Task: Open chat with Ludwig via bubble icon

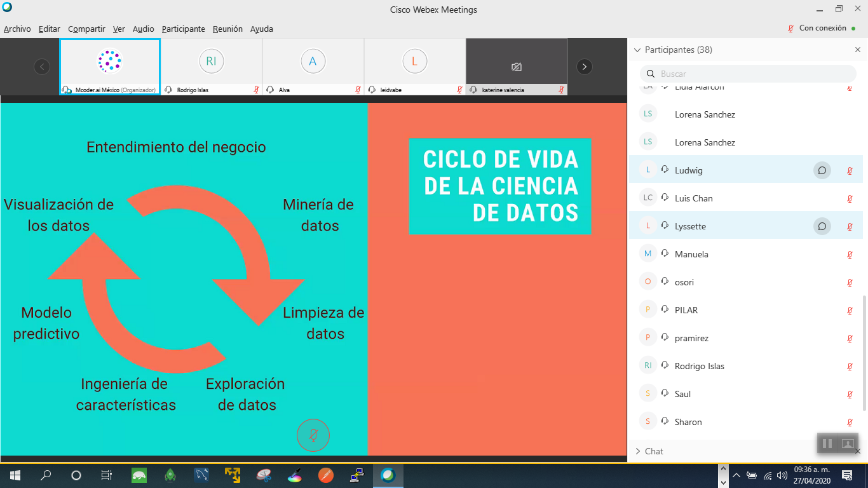Action: (822, 170)
